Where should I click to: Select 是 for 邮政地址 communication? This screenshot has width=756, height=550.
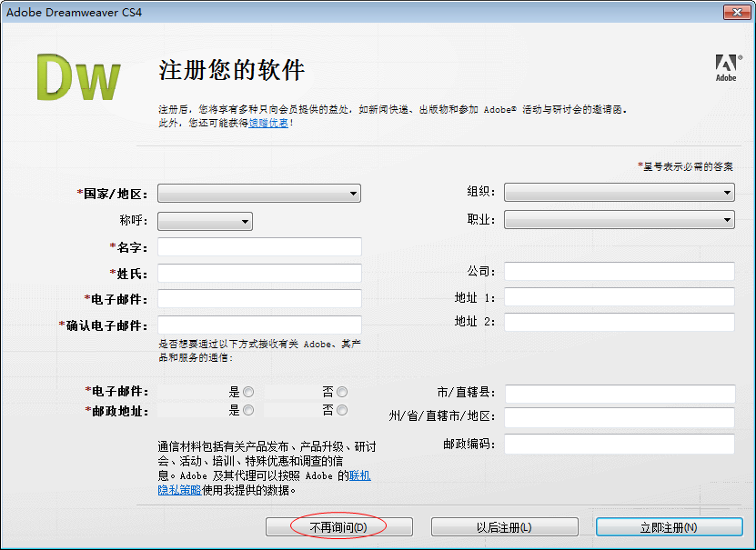[248, 410]
